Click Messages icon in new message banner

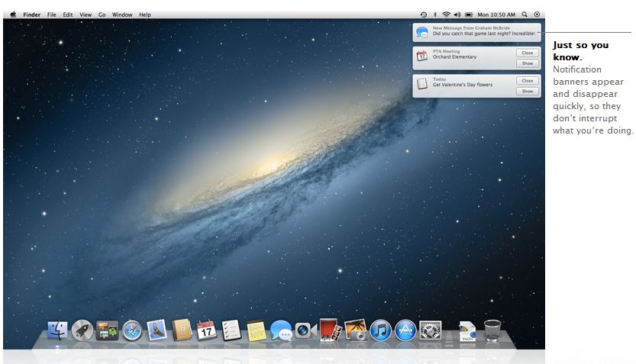[422, 32]
